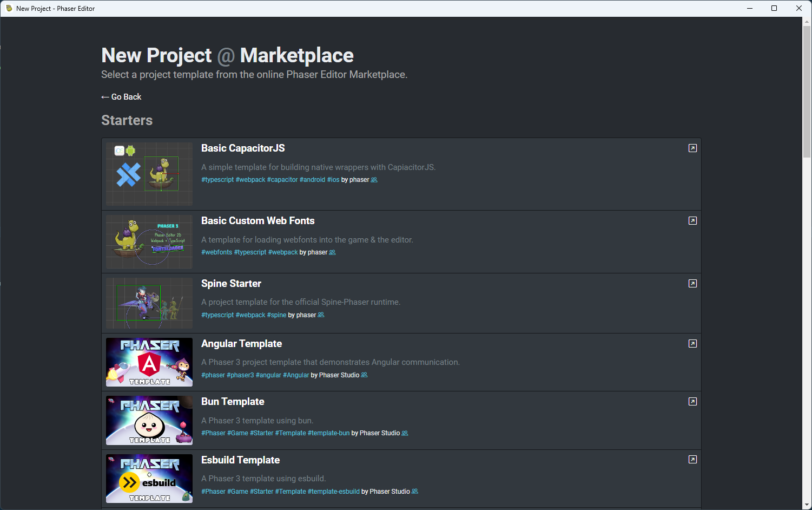This screenshot has height=510, width=812.
Task: Click Spine Starter thumbnail image
Action: [149, 303]
